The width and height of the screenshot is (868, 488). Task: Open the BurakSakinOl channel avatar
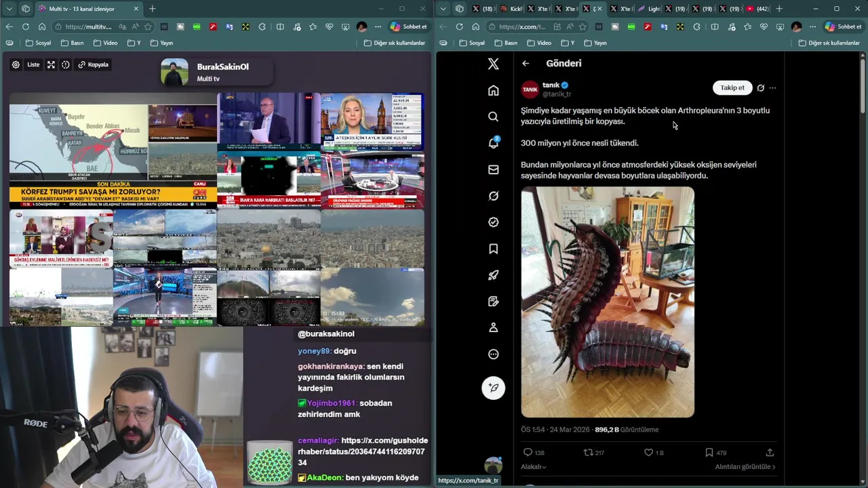[174, 72]
